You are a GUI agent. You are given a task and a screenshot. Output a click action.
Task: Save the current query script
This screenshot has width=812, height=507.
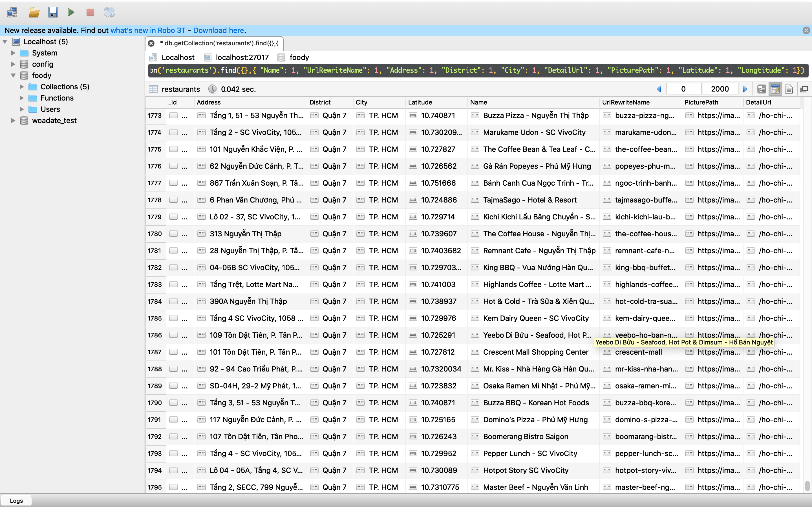pos(53,12)
